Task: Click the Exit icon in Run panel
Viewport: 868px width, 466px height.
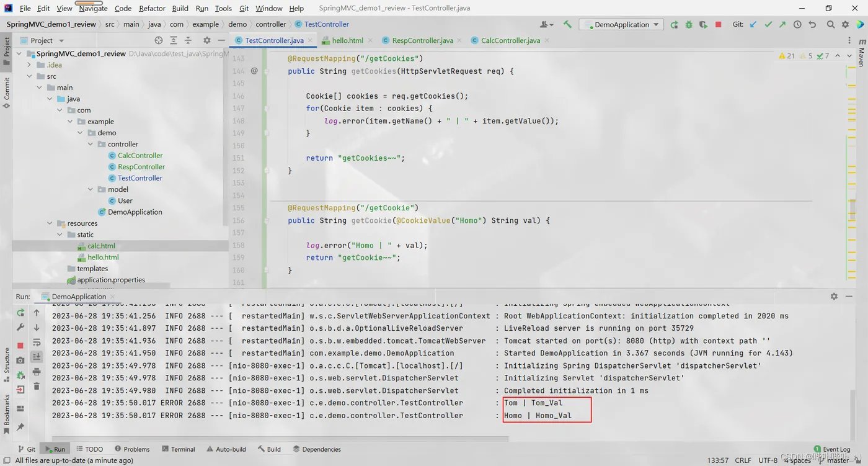Action: tap(20, 390)
